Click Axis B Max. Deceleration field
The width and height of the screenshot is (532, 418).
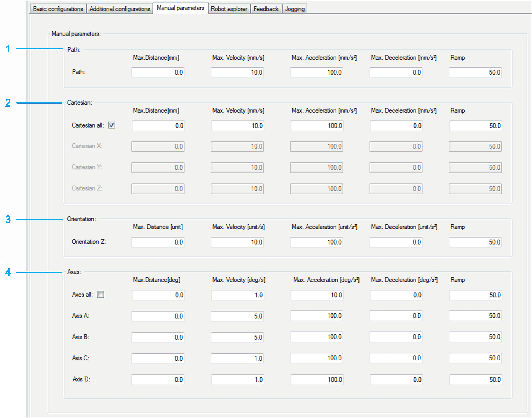pyautogui.click(x=396, y=337)
